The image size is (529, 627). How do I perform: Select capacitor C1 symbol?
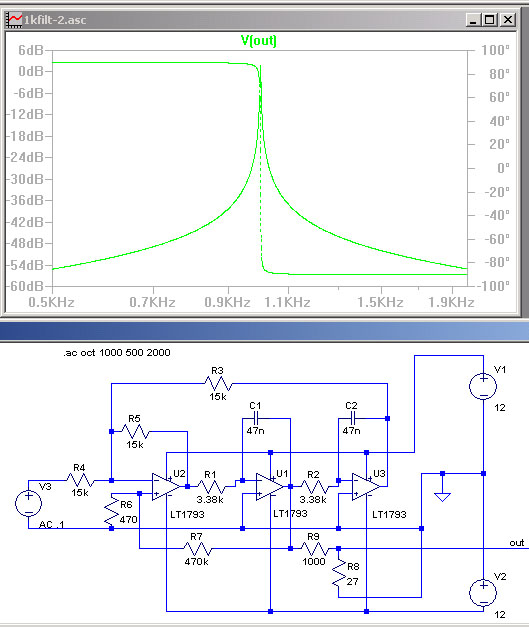click(x=256, y=419)
